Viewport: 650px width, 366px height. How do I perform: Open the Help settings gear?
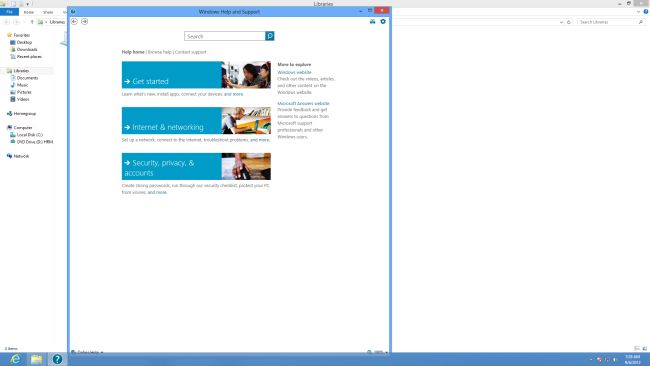(x=383, y=22)
